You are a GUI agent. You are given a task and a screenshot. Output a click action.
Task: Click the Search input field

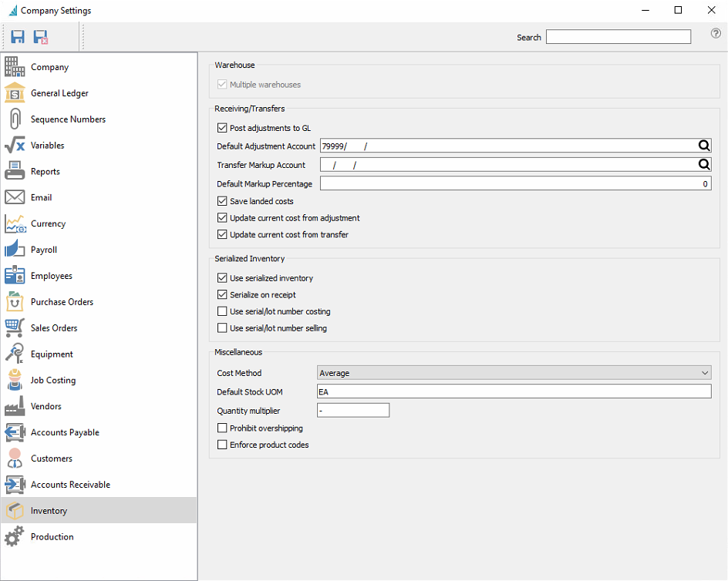point(618,37)
